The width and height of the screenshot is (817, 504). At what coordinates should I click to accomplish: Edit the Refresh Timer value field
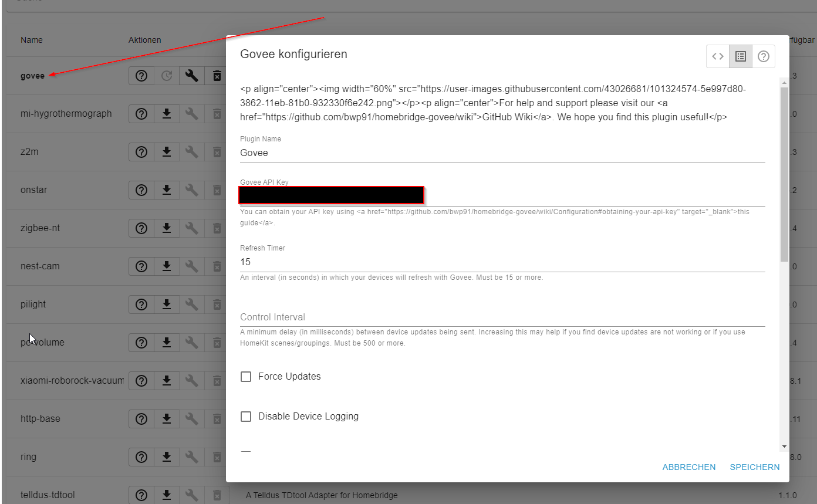click(502, 262)
